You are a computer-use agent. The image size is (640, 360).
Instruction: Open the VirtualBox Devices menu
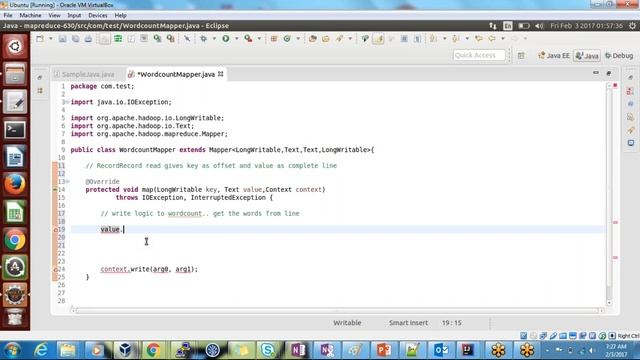click(98, 16)
